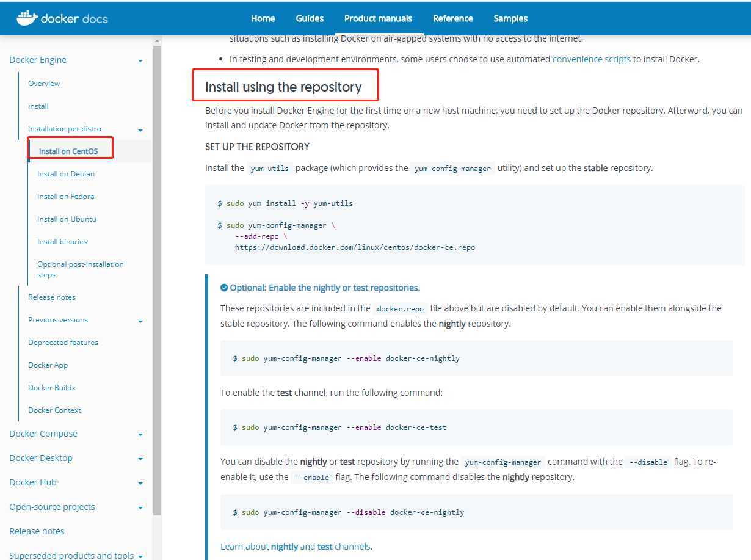Collapse the Installation per distro arrow

point(140,130)
